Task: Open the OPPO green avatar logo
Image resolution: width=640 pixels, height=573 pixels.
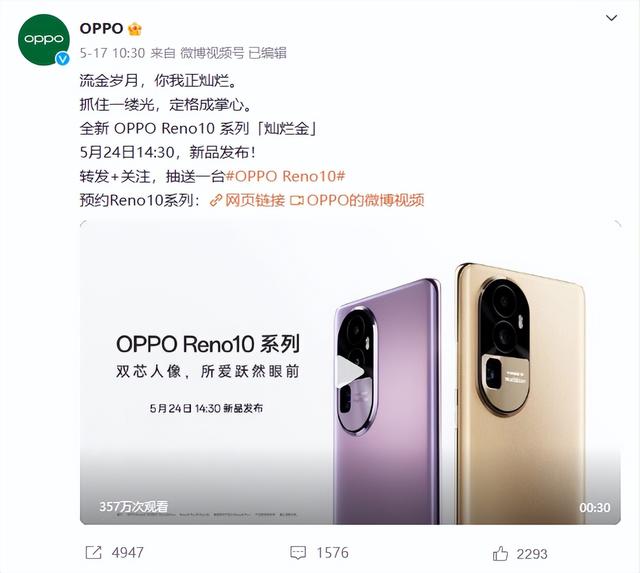Action: 44,40
